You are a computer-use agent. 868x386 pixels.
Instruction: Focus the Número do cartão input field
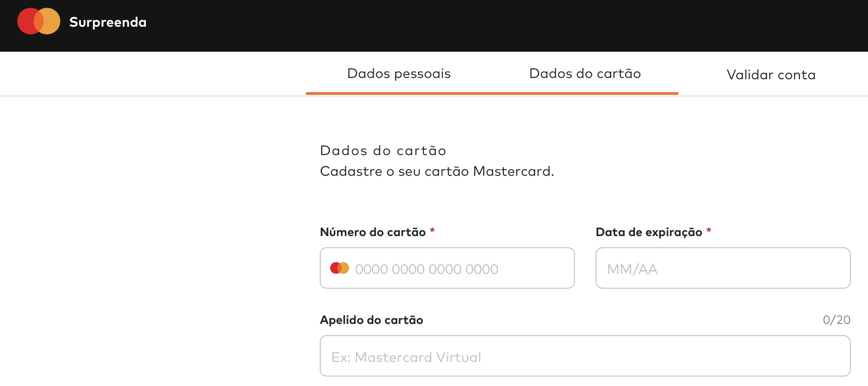pyautogui.click(x=447, y=268)
